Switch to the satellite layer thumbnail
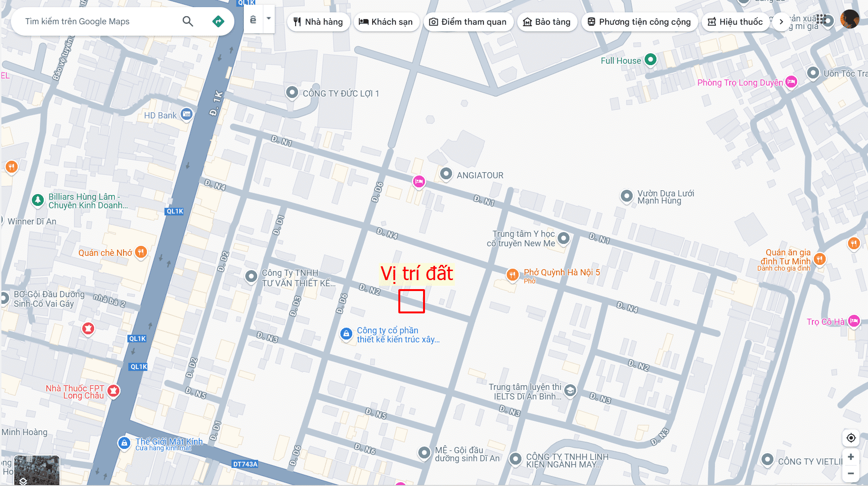This screenshot has width=868, height=486. 37,470
